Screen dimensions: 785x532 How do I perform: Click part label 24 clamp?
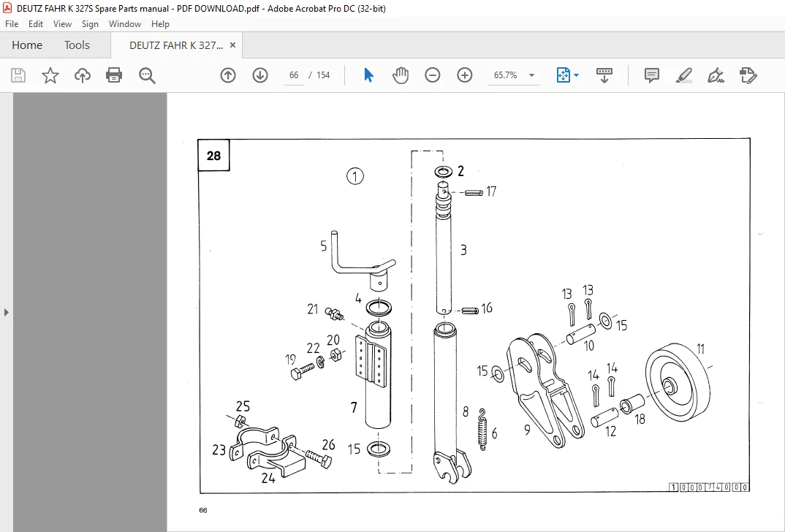268,479
